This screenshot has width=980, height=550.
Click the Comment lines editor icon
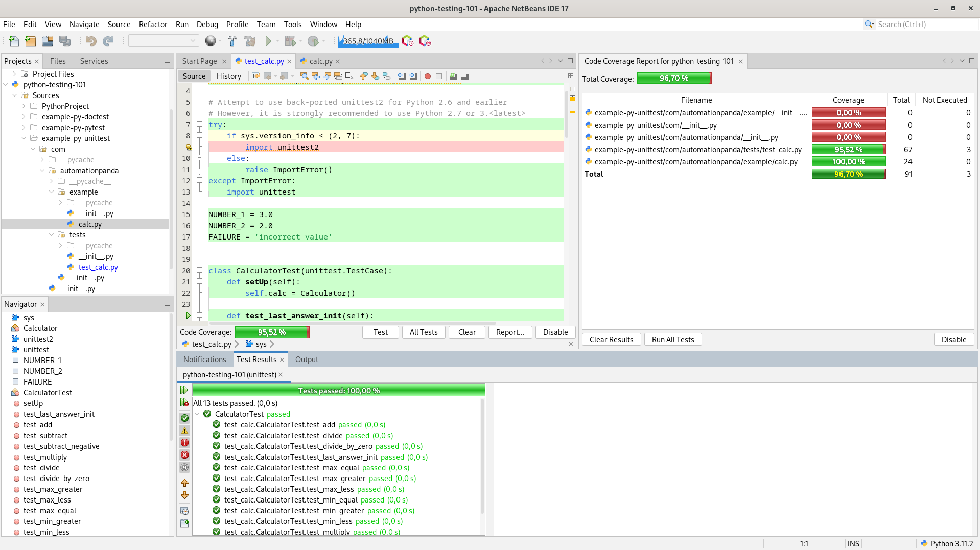tap(454, 76)
